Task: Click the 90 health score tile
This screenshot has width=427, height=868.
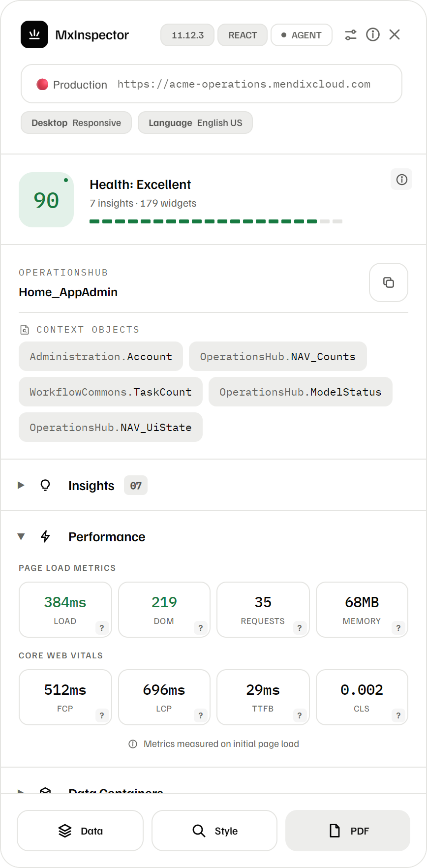Action: [x=46, y=200]
